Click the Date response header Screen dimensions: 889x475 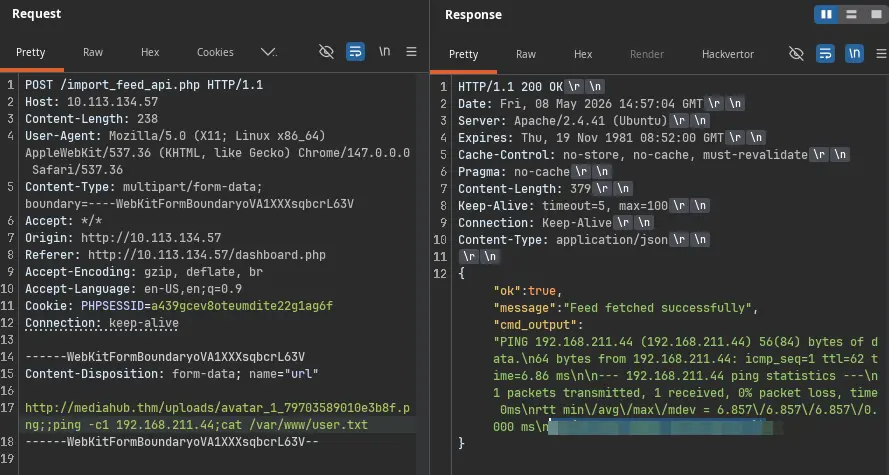click(581, 104)
